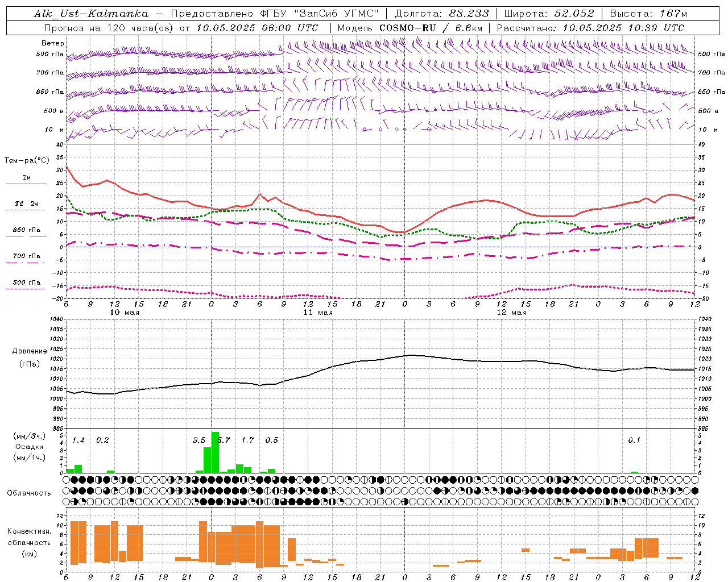The width and height of the screenshot is (728, 582).
Task: Click the 10 м wind level label on the left
Action: pyautogui.click(x=55, y=130)
